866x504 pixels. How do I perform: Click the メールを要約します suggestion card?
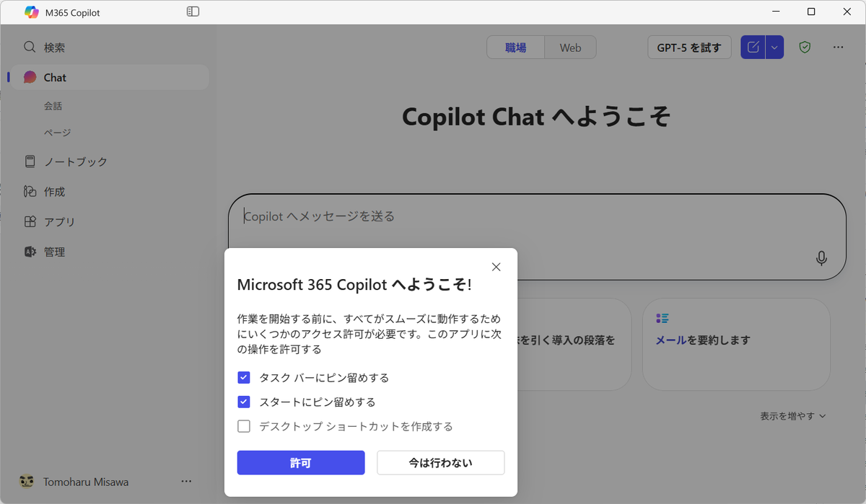[x=736, y=345]
